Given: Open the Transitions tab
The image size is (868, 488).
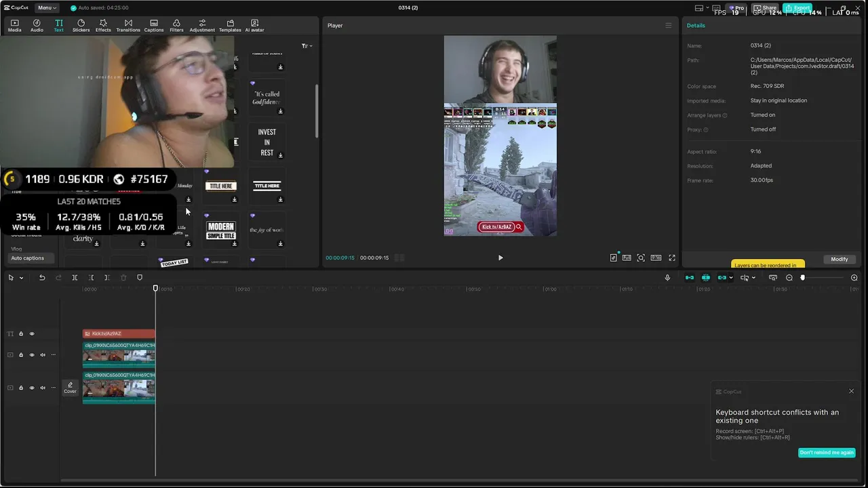Looking at the screenshot, I should [128, 26].
